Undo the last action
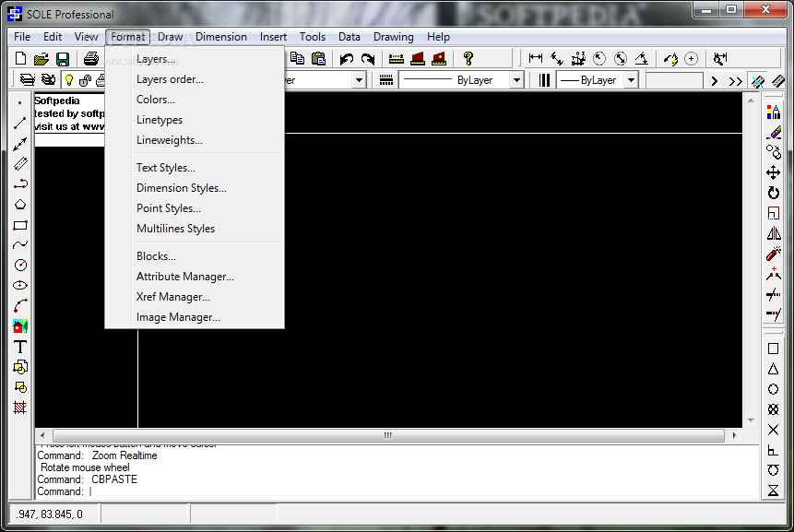Image resolution: width=794 pixels, height=532 pixels. (347, 59)
